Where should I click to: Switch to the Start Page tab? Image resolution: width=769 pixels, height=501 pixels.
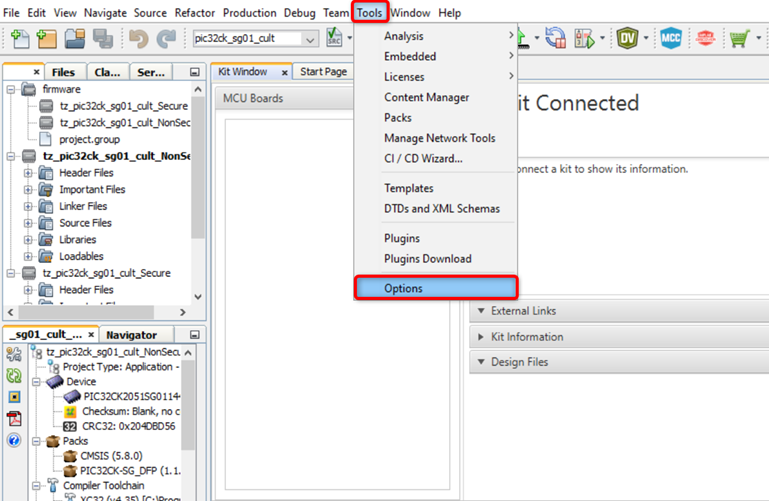click(x=323, y=72)
